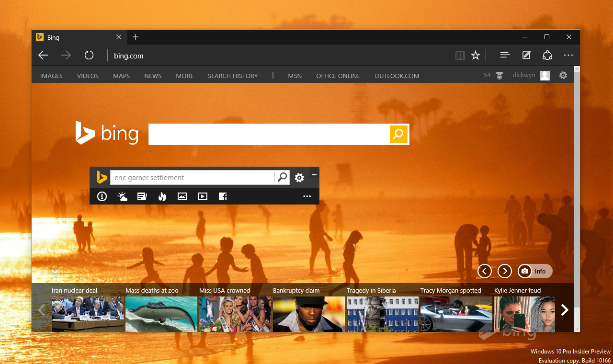Screen dimensions: 613x364
Task: Open the news icon in the Bing widget
Action: [142, 196]
